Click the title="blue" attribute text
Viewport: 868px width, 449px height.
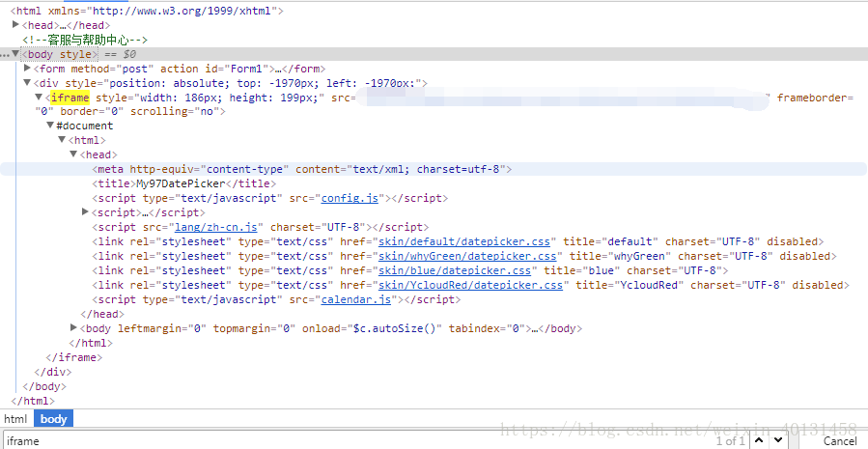[582, 270]
